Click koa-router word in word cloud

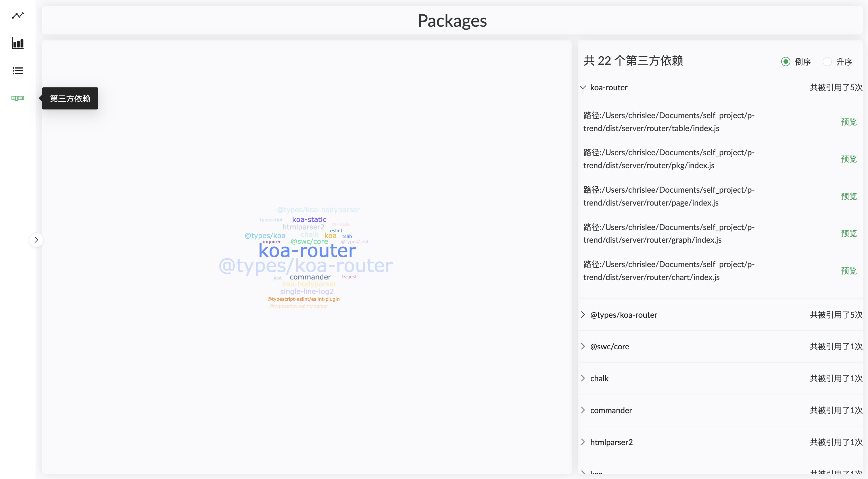tap(307, 251)
